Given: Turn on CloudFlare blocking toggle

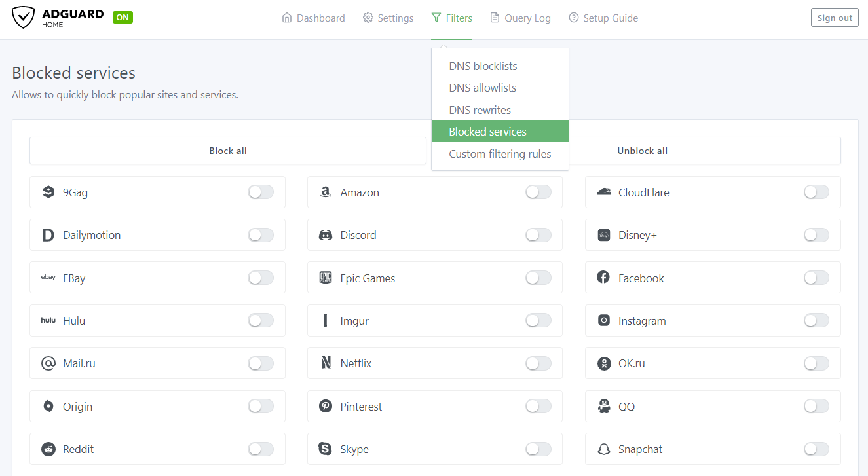Looking at the screenshot, I should click(x=816, y=192).
